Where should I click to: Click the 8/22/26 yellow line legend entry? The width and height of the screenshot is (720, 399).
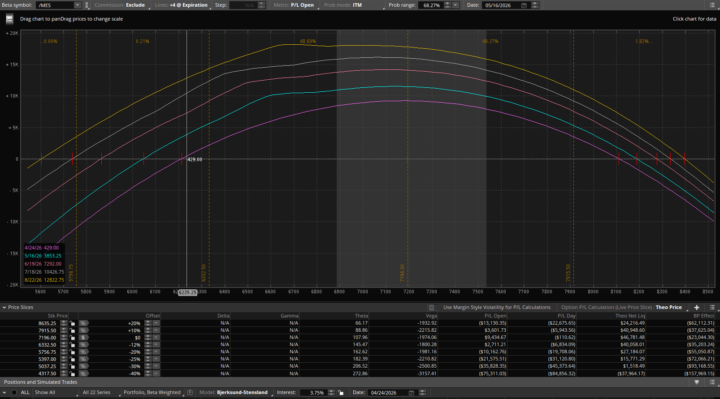click(44, 280)
